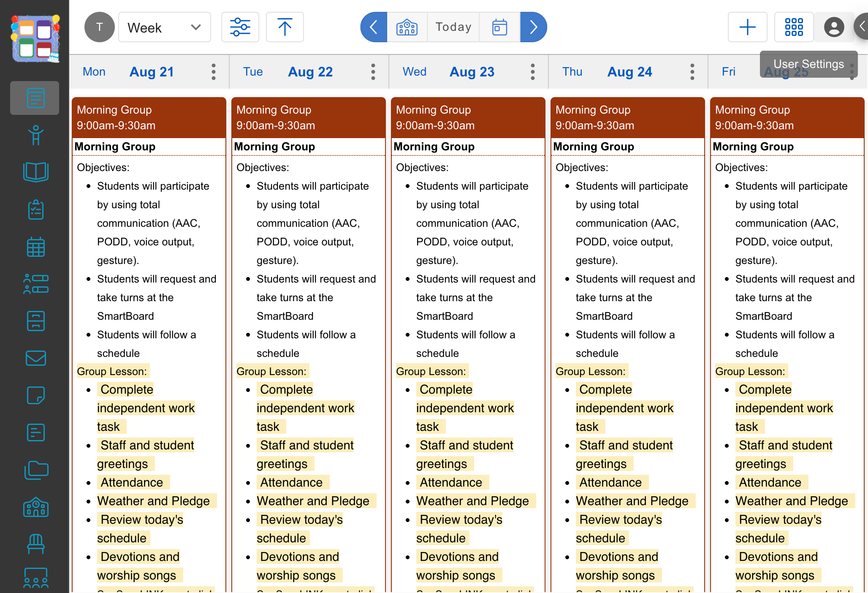Click 'Weather and Pledge' in Tuesday's lesson
This screenshot has height=593, width=868.
(313, 501)
